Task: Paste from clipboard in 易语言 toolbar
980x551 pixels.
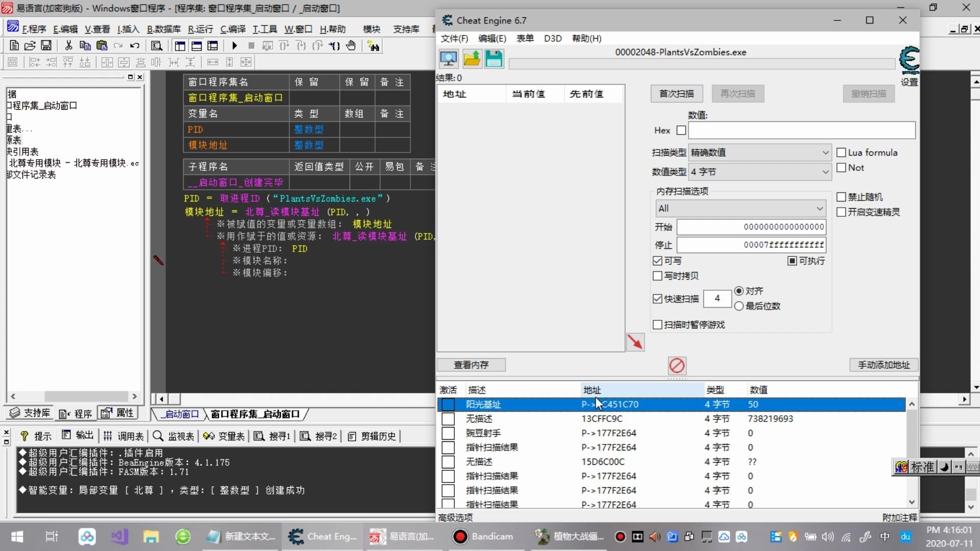Action: (102, 45)
